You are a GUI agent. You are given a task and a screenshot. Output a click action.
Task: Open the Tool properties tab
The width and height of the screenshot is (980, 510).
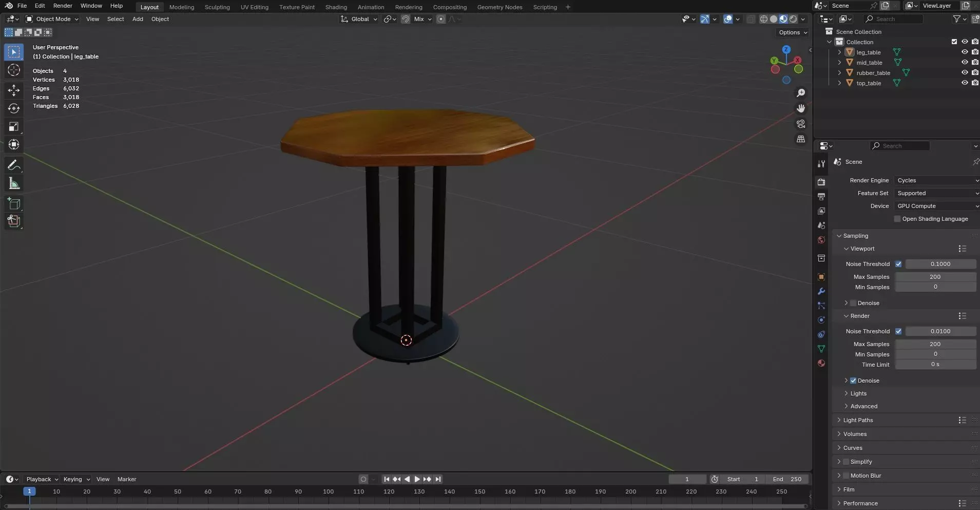pyautogui.click(x=821, y=163)
